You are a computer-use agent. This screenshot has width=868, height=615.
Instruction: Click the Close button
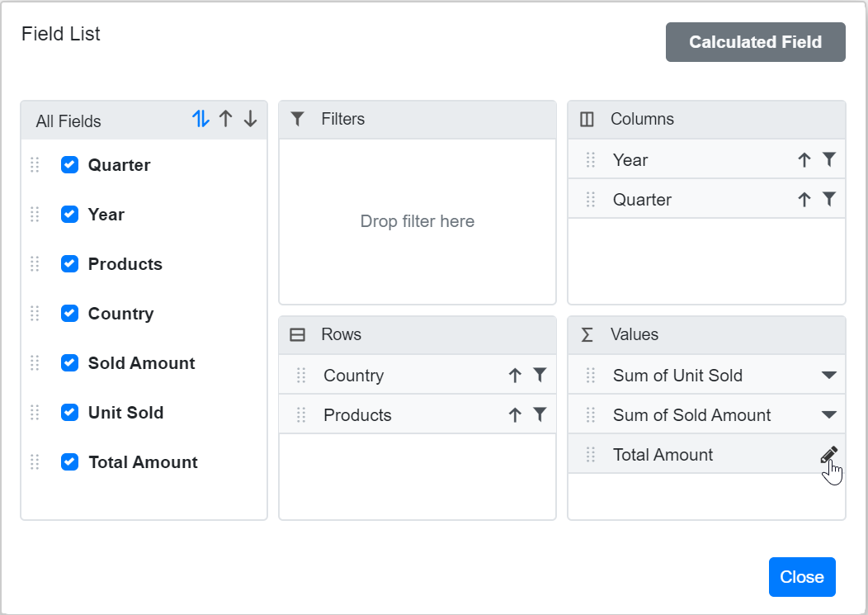click(801, 577)
